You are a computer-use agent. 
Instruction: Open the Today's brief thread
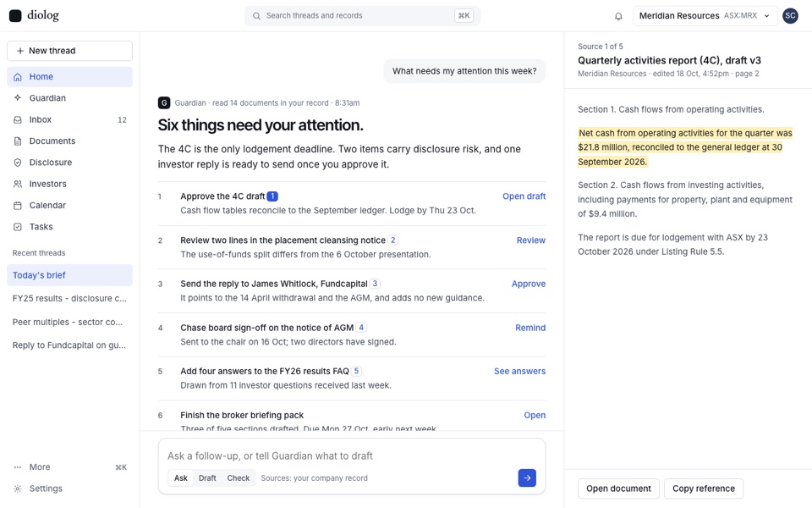click(69, 275)
